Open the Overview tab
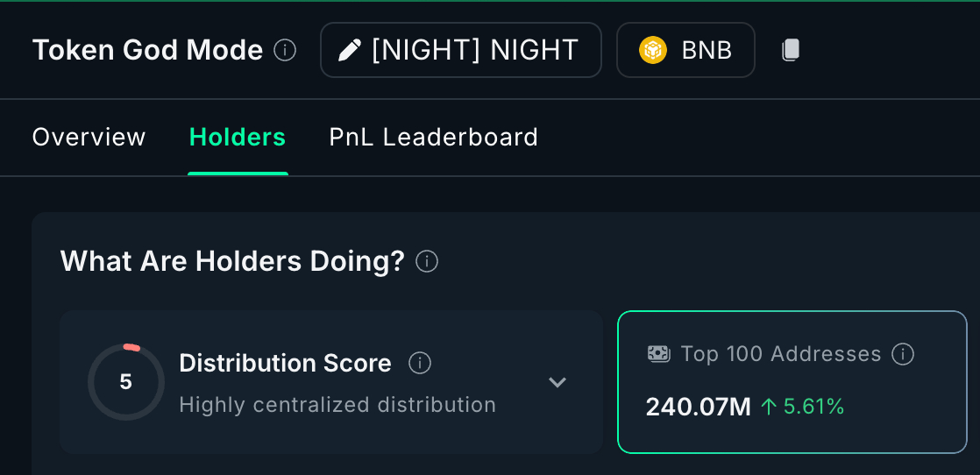980x475 pixels. [x=89, y=138]
